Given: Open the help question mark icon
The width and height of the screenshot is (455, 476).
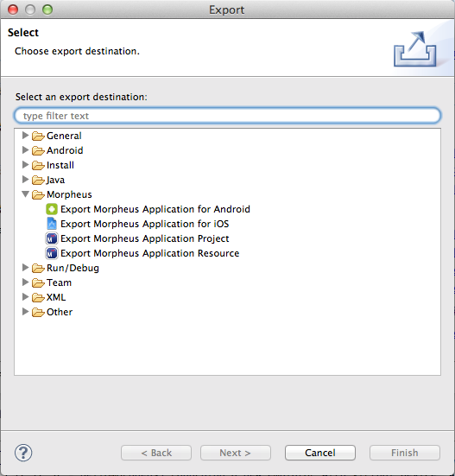Looking at the screenshot, I should [x=23, y=453].
